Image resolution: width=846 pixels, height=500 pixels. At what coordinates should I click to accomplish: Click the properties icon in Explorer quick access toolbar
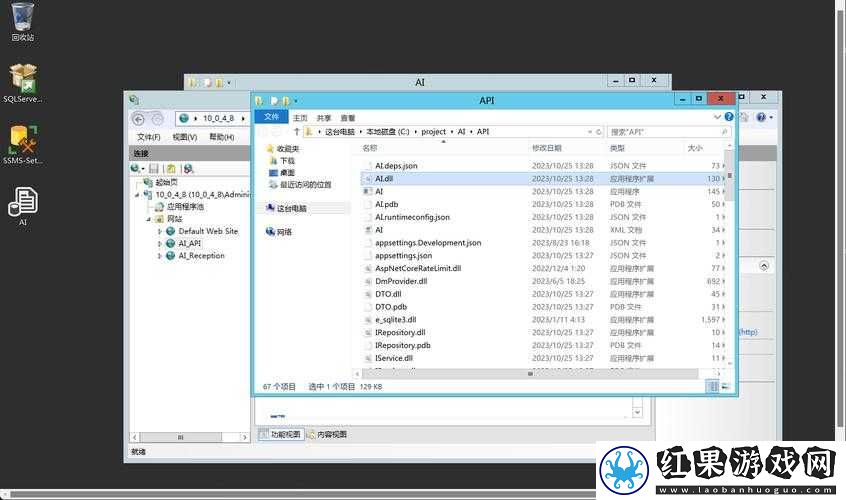point(274,101)
